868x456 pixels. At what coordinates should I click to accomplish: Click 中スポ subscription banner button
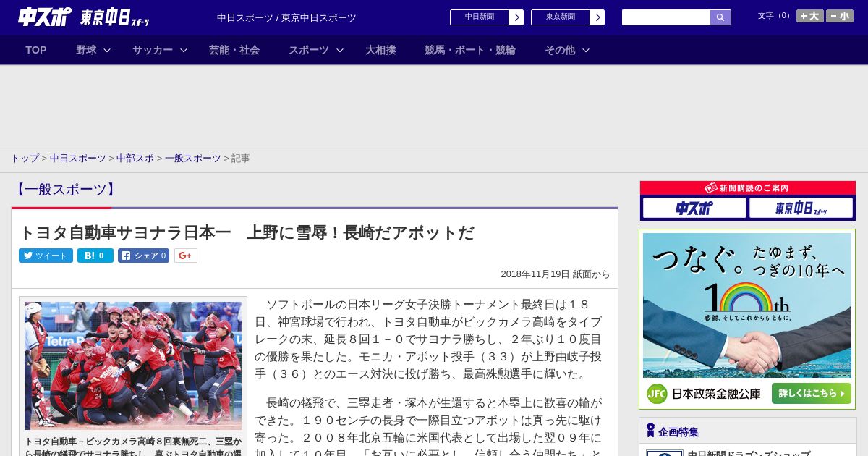694,208
